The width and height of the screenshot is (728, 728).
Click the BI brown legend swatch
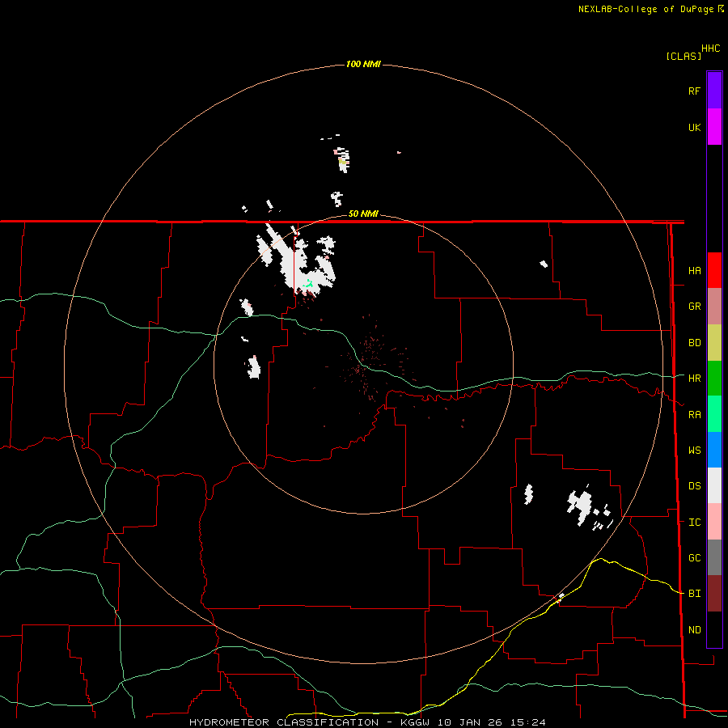714,594
